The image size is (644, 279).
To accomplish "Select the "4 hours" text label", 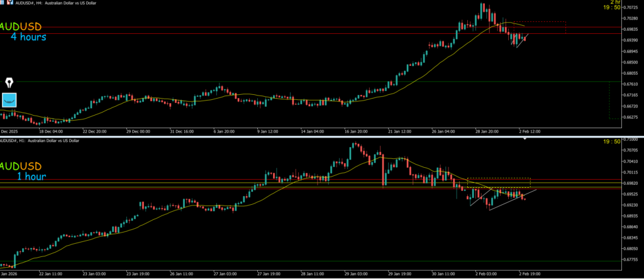I will [x=28, y=37].
